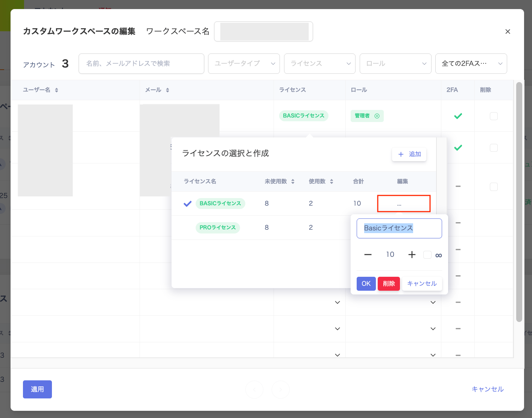Go to next page with right arrow
This screenshot has height=418, width=532.
(x=281, y=390)
